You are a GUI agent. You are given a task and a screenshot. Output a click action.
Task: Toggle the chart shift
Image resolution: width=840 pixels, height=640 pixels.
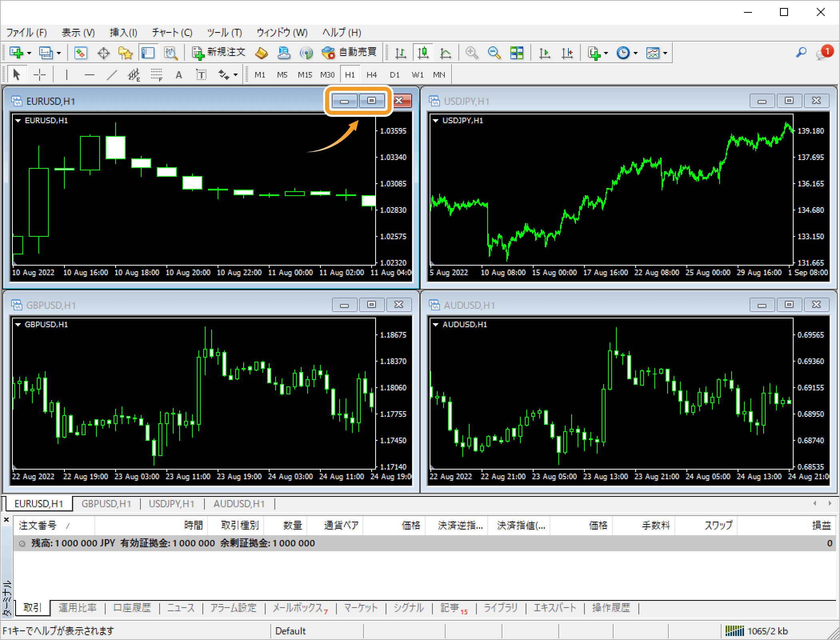(x=568, y=52)
